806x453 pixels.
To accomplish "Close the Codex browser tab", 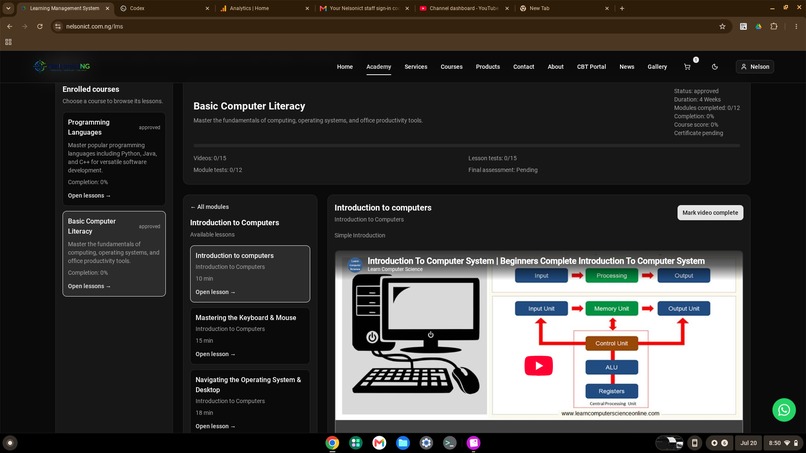I will [207, 8].
